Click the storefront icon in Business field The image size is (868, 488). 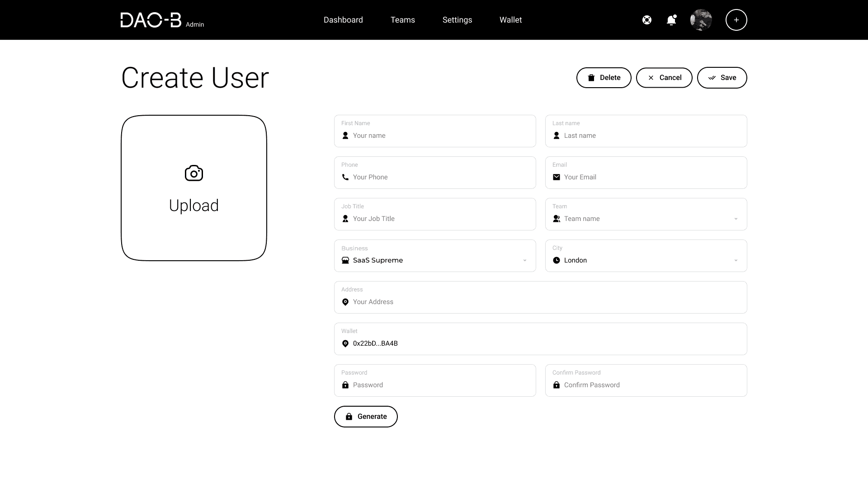click(x=345, y=260)
